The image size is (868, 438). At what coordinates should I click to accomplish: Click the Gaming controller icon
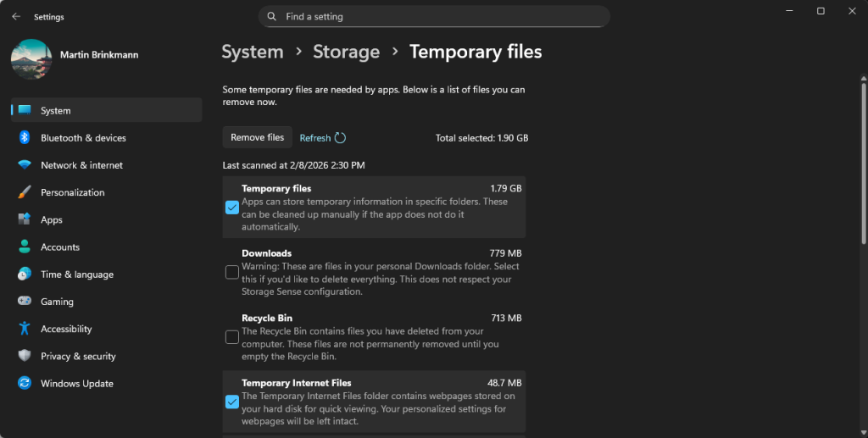(25, 302)
